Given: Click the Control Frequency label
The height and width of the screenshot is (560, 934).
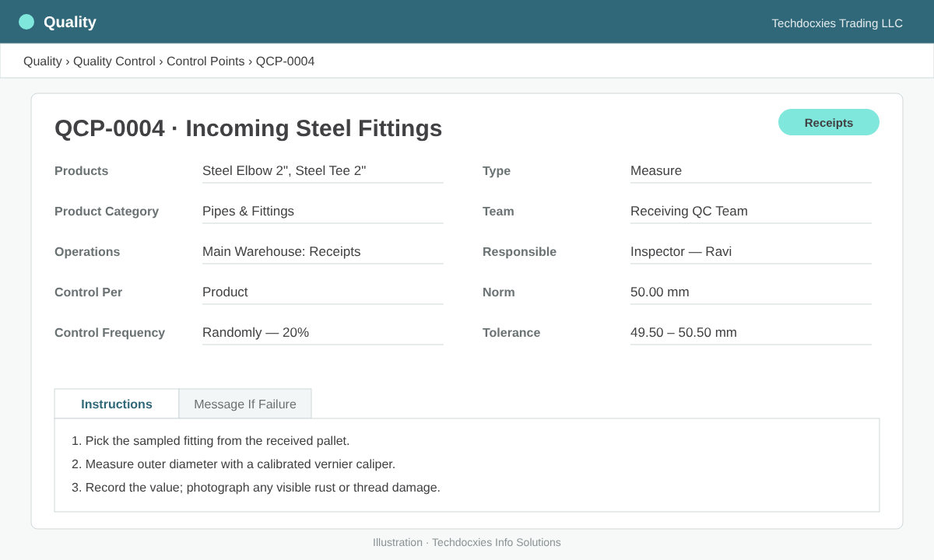Looking at the screenshot, I should pos(110,333).
